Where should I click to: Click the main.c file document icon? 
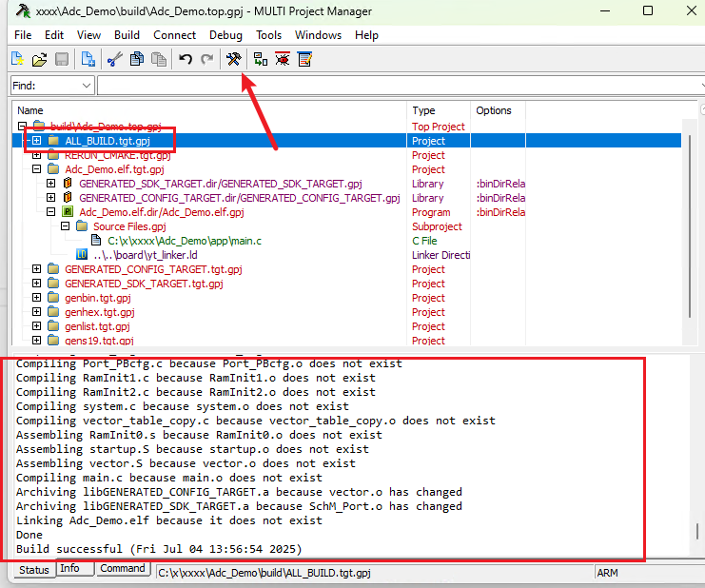click(96, 241)
